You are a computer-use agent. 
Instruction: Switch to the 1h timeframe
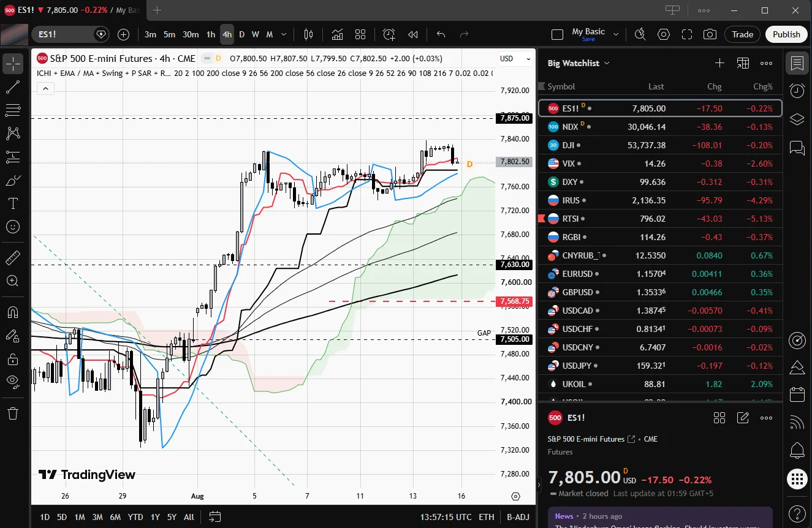[211, 34]
